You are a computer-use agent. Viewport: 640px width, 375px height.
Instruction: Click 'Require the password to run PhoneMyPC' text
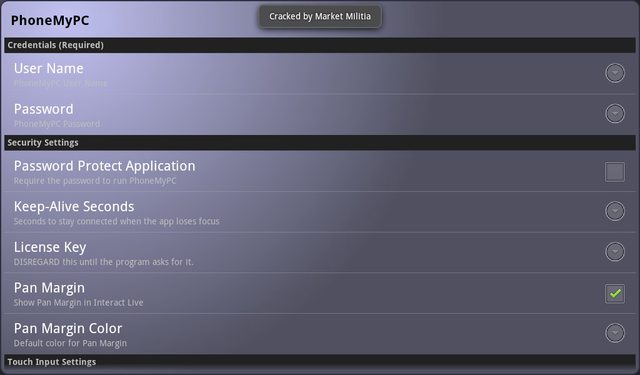click(x=95, y=181)
